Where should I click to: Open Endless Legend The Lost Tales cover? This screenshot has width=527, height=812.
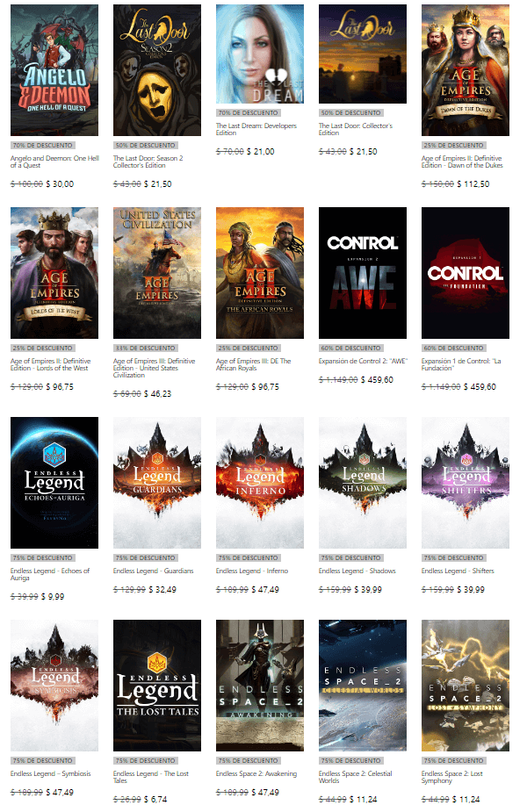(157, 685)
